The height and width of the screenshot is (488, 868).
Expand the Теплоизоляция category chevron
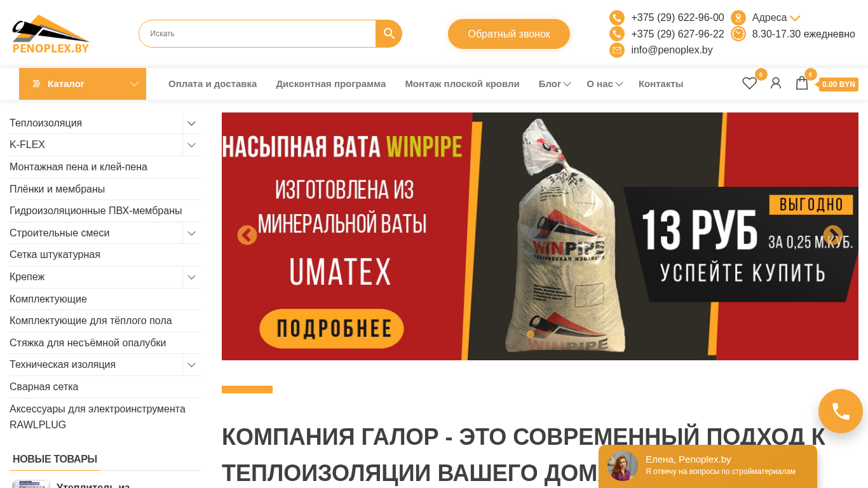coord(192,123)
